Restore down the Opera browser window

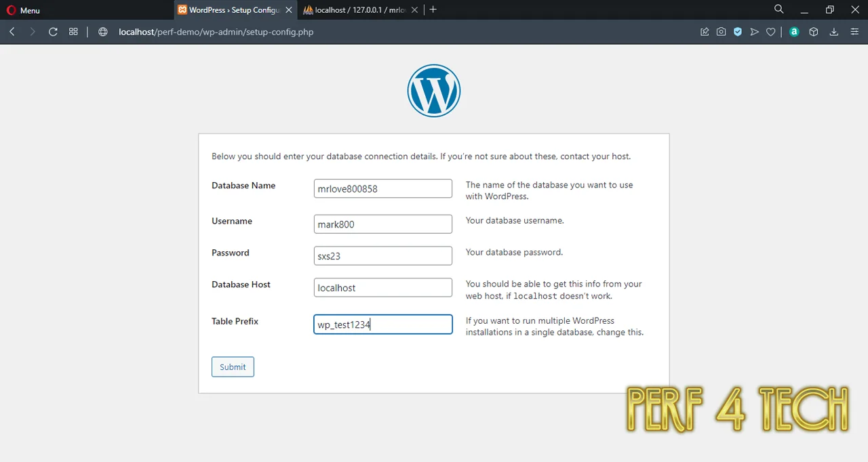click(830, 10)
